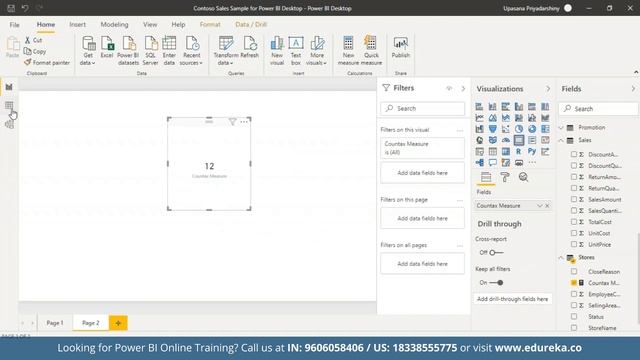Create a Quick measure

point(371,51)
